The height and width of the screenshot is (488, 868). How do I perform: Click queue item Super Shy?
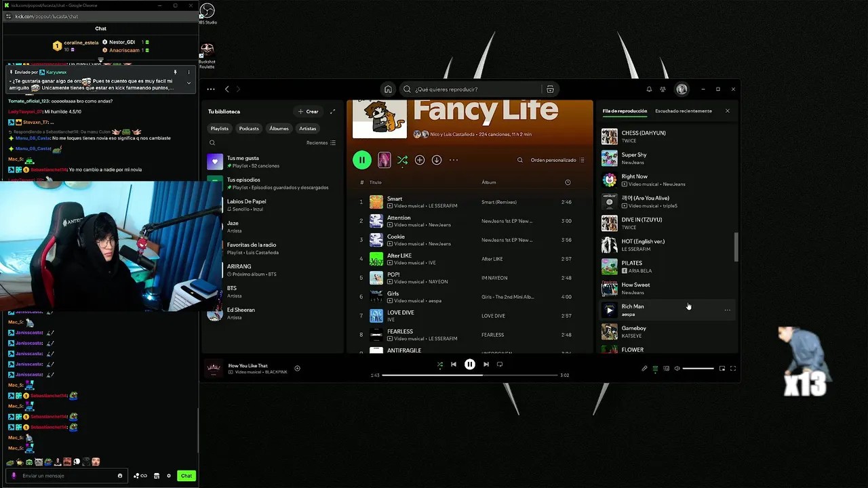click(x=667, y=158)
